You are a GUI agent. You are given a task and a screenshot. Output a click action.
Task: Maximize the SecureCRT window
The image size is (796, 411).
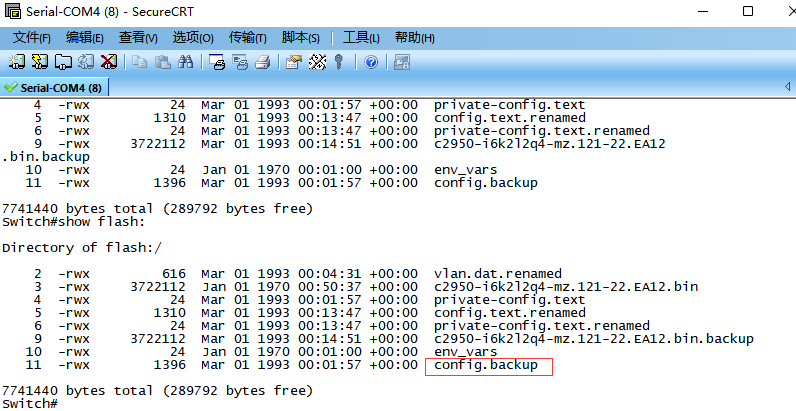point(748,11)
